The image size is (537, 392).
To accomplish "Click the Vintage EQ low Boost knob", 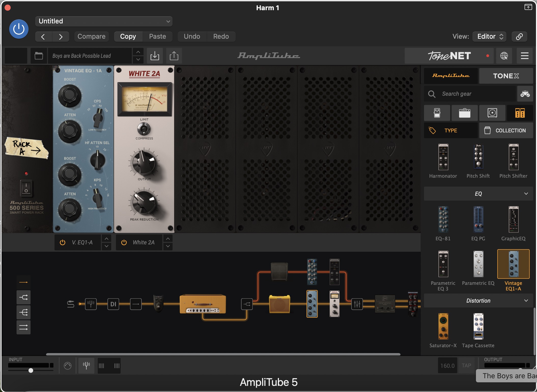I will [x=69, y=95].
